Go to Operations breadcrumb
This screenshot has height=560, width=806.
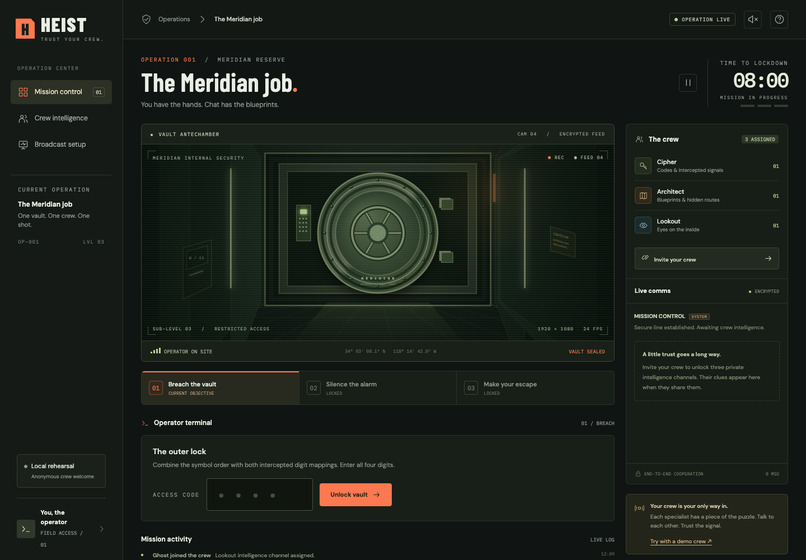point(174,19)
